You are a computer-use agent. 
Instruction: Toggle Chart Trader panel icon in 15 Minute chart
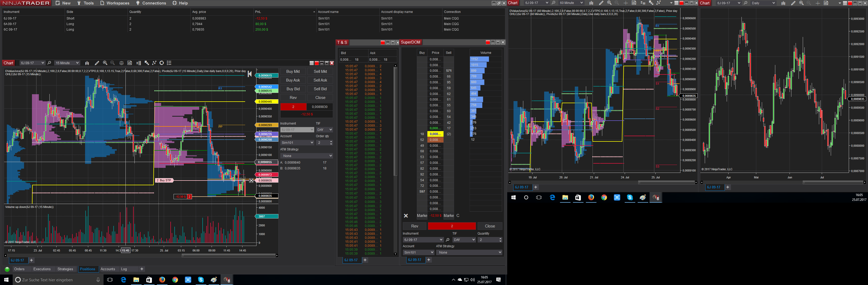click(138, 63)
